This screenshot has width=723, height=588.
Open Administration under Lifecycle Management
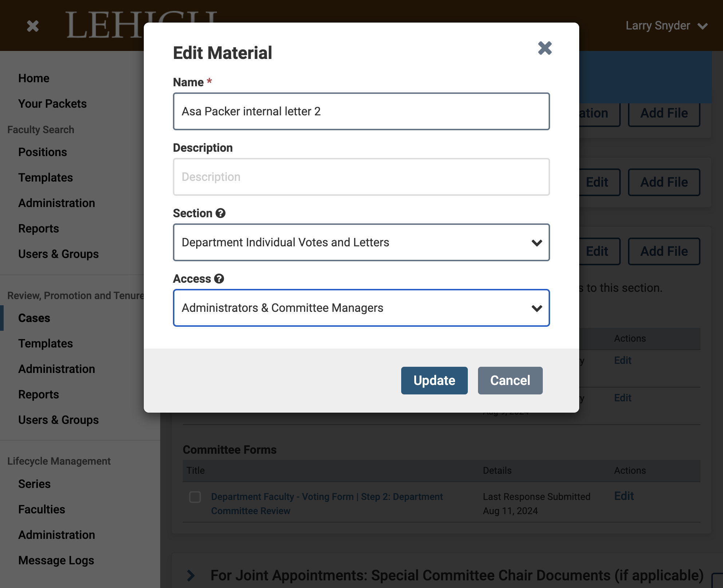point(56,535)
